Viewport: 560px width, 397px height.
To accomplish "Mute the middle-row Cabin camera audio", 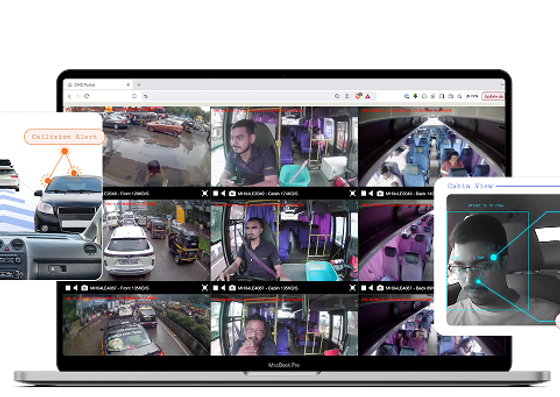I will coord(223,288).
